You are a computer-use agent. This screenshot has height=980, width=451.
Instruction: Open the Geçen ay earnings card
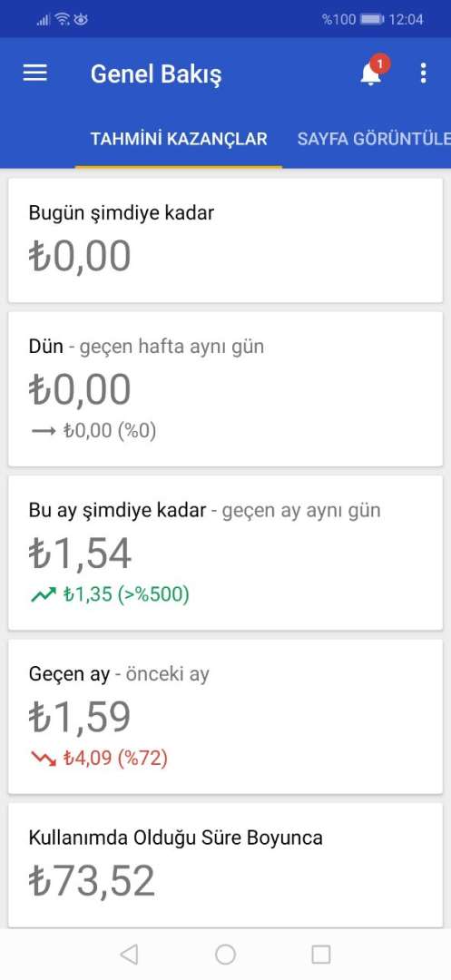coord(225,716)
